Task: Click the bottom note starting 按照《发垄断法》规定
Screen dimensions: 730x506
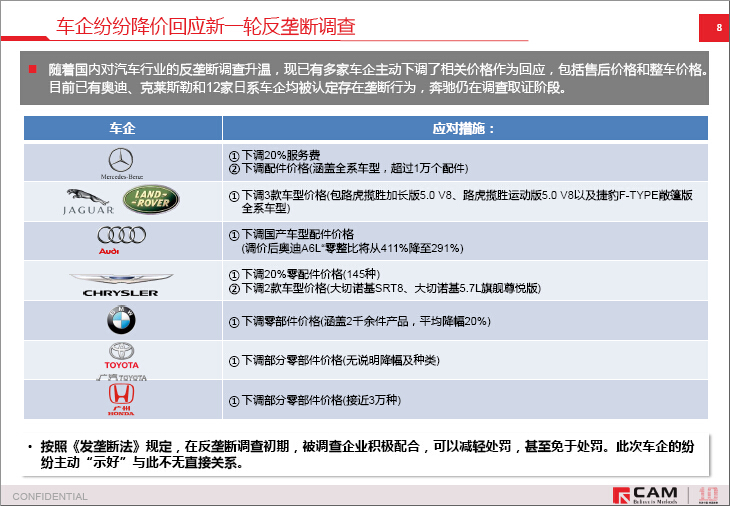Action: [367, 454]
